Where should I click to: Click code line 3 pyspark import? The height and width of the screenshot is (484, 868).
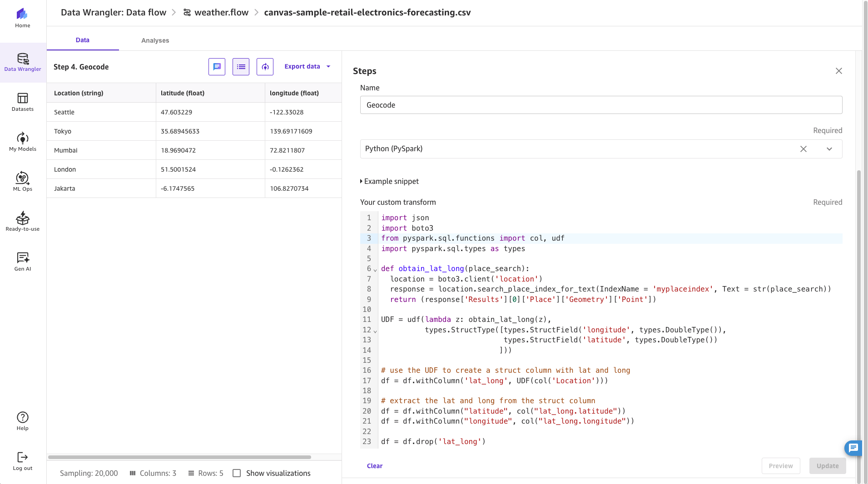[473, 238]
